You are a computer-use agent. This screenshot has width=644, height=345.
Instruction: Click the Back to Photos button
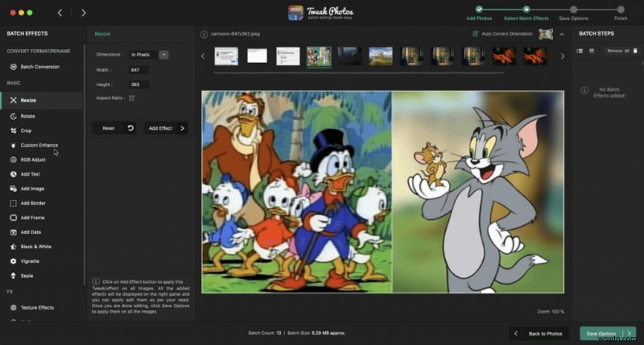[x=539, y=334]
